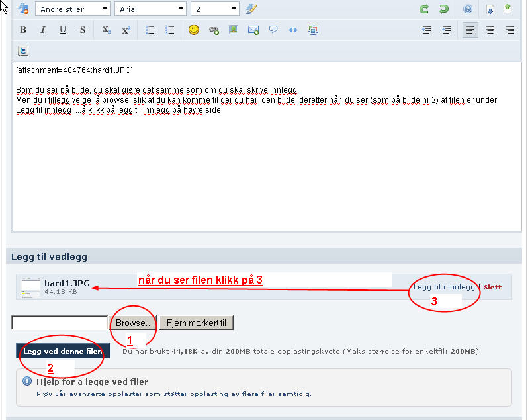Click the hard1.JPG file name

point(67,283)
